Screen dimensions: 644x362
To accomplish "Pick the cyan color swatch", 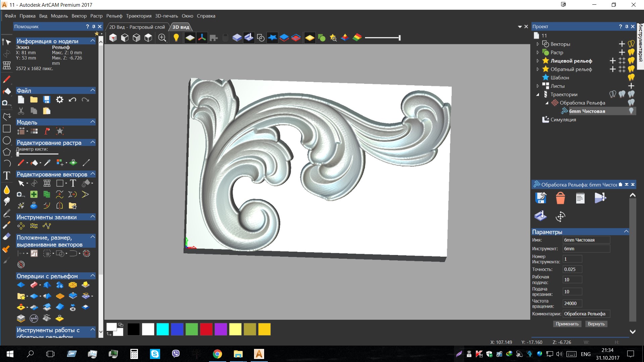I will [x=162, y=329].
